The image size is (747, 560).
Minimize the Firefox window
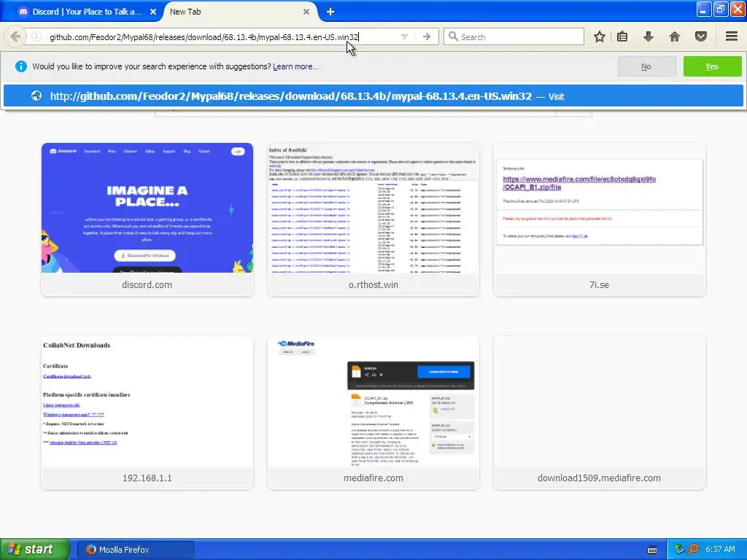coord(704,9)
